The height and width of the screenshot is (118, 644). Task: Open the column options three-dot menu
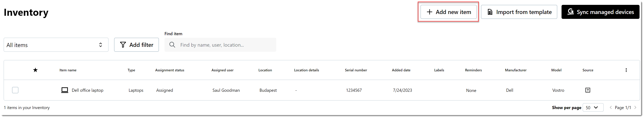pyautogui.click(x=626, y=70)
